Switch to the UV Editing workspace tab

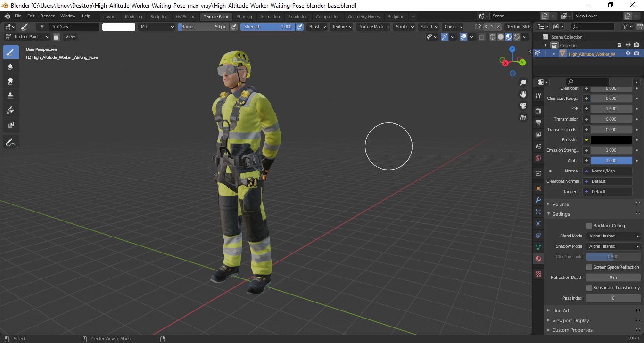coord(185,17)
